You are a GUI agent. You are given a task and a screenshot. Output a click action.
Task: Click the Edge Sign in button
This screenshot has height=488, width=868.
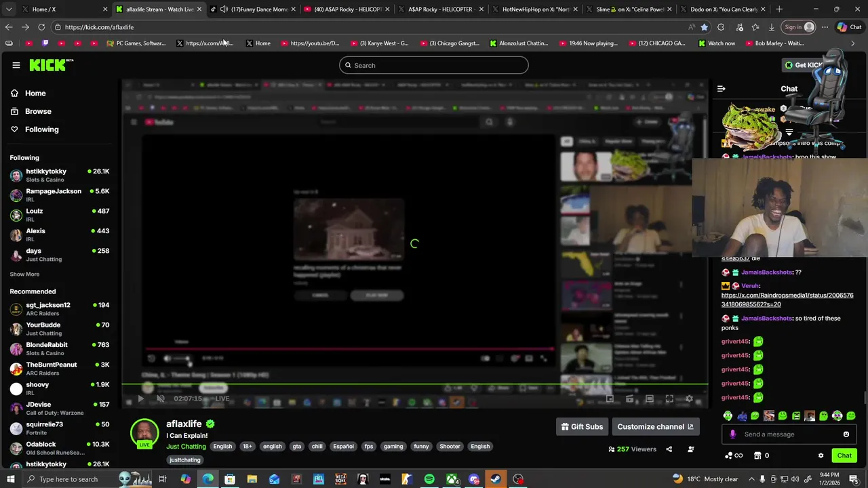[799, 27]
